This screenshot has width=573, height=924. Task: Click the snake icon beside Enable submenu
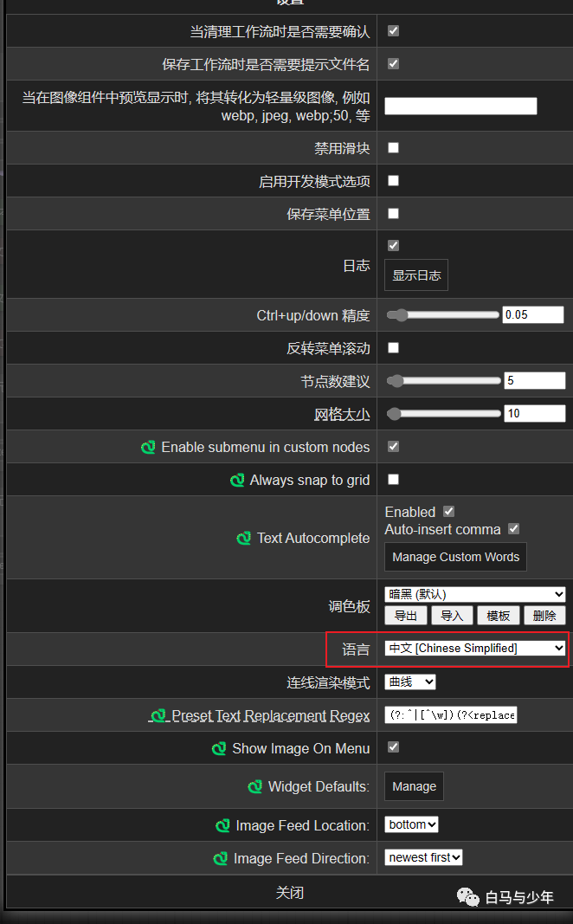148,448
